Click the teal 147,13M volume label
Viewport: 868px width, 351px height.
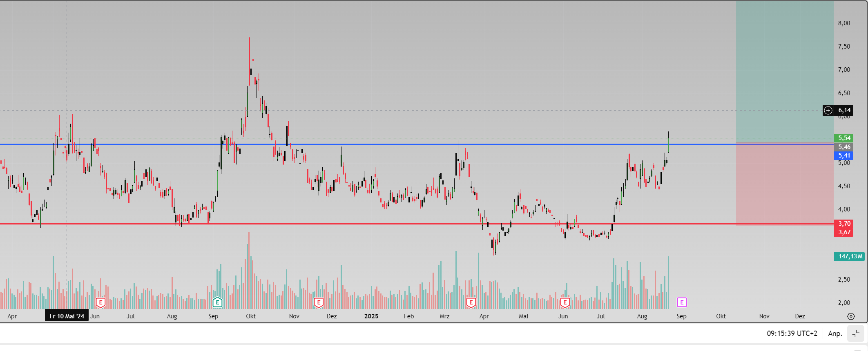coord(850,256)
